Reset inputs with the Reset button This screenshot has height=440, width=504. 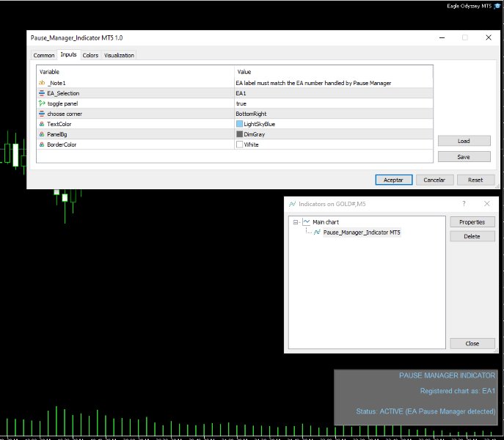(475, 180)
